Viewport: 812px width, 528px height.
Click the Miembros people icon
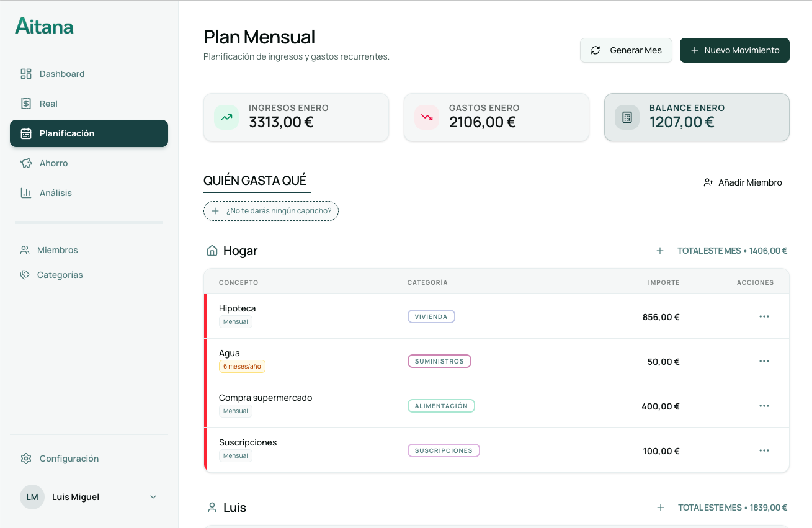coord(25,250)
